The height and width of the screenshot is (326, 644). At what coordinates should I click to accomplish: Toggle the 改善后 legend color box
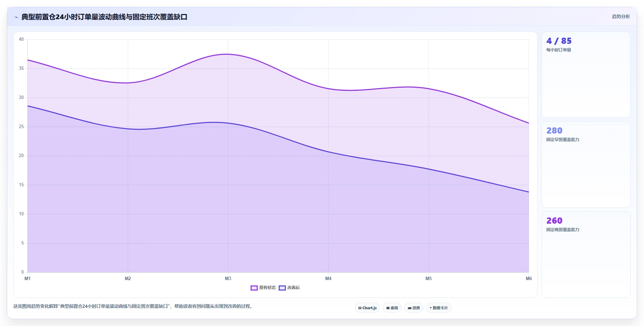[282, 288]
